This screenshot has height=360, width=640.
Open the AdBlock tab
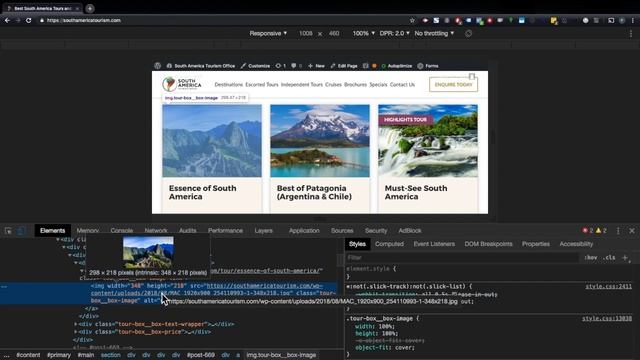tap(410, 231)
